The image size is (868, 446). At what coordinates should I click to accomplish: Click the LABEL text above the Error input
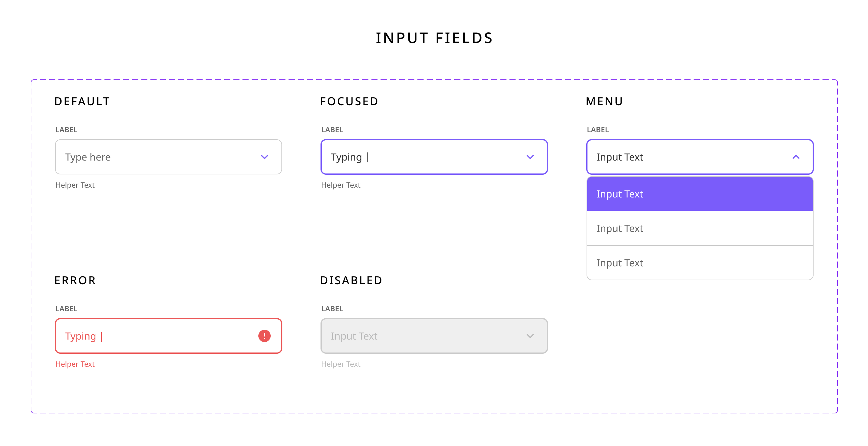[x=66, y=308]
